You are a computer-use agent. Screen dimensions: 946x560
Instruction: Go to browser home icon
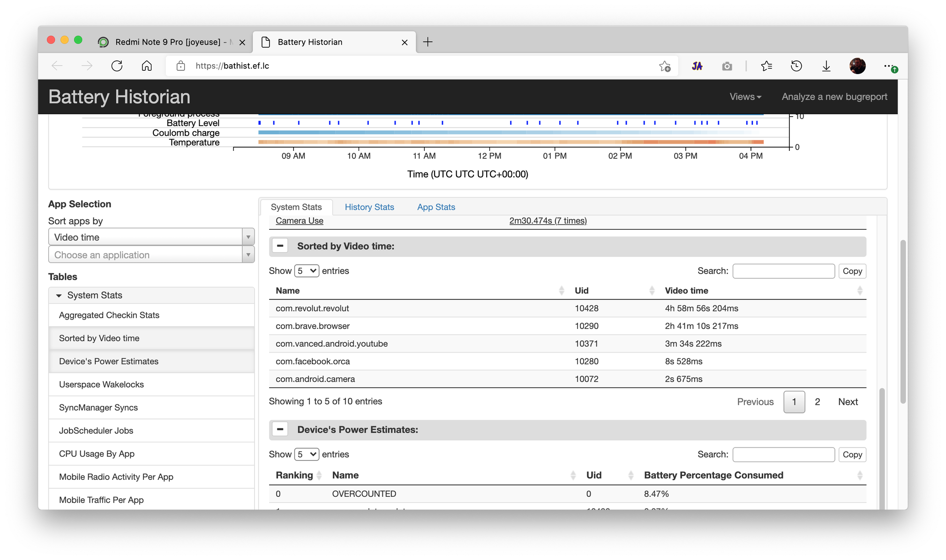point(147,66)
